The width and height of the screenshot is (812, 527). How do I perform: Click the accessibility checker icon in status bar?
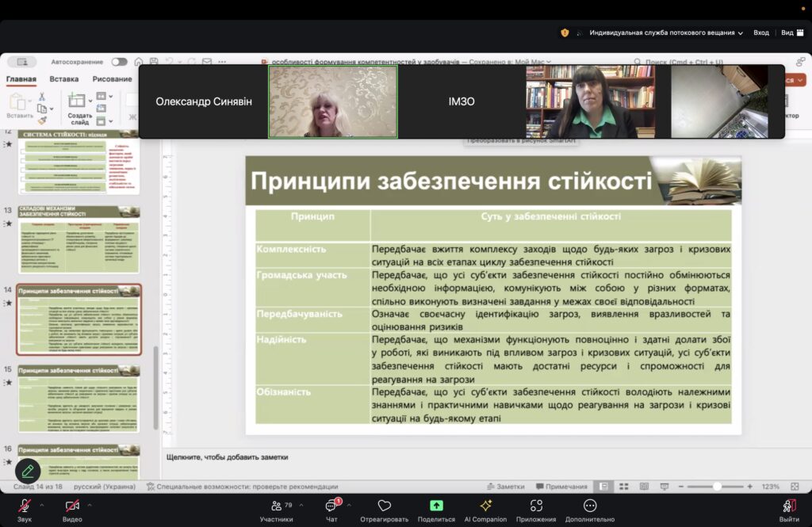coord(150,487)
